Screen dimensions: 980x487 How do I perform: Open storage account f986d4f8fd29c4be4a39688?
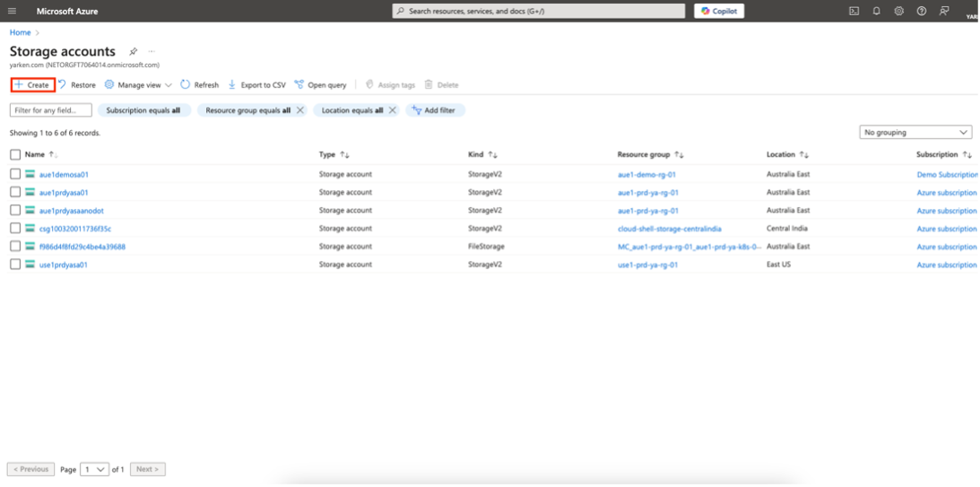pyautogui.click(x=82, y=247)
